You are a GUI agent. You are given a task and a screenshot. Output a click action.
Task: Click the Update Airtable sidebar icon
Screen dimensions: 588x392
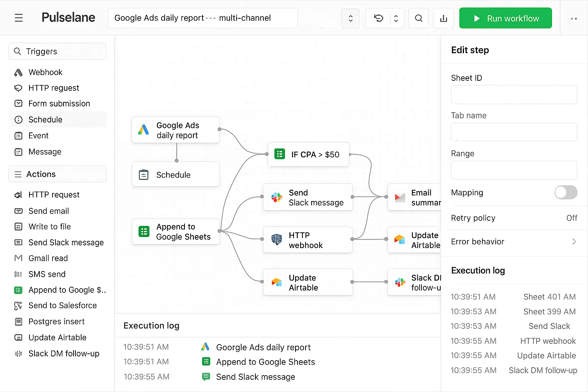pyautogui.click(x=18, y=338)
